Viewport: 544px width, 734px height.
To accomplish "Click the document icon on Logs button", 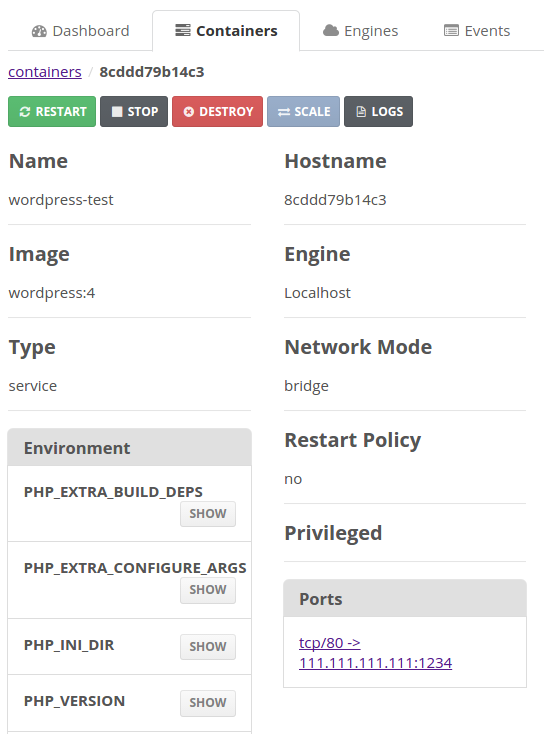I will click(x=361, y=112).
